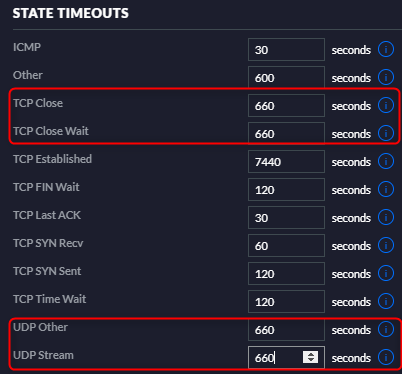The image size is (402, 374).
Task: Show info for Other timeout
Action: pyautogui.click(x=386, y=77)
